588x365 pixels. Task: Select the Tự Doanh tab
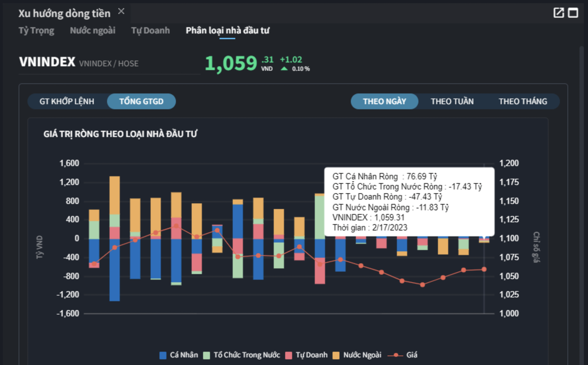[x=150, y=31]
